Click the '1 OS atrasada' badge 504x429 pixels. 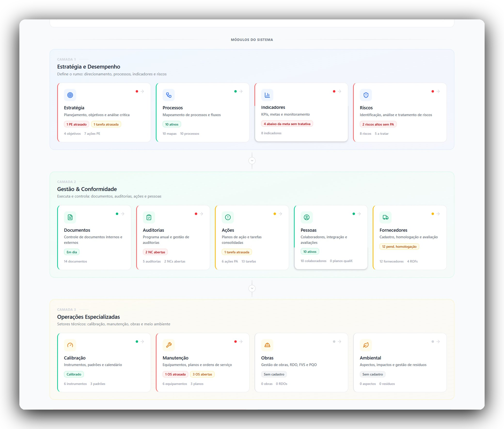pos(175,374)
